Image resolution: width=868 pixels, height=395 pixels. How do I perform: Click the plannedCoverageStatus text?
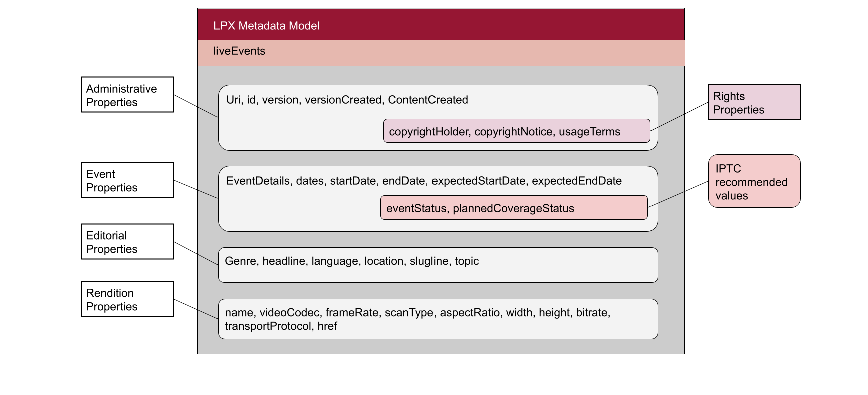coord(513,209)
